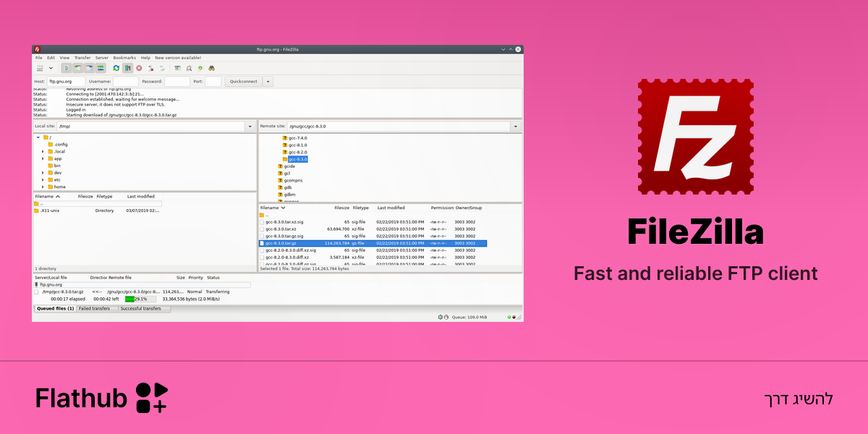
Task: Select the .config folder in local tree
Action: pos(58,145)
